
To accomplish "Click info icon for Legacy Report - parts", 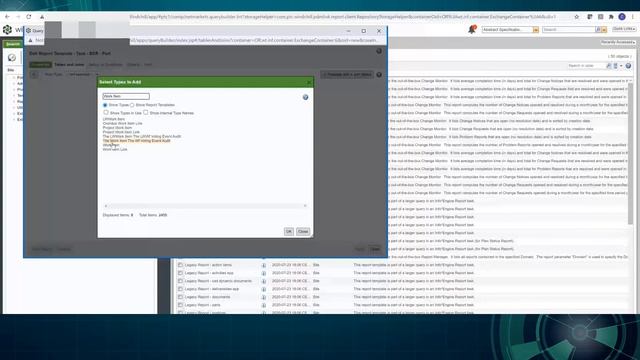I will point(264,305).
